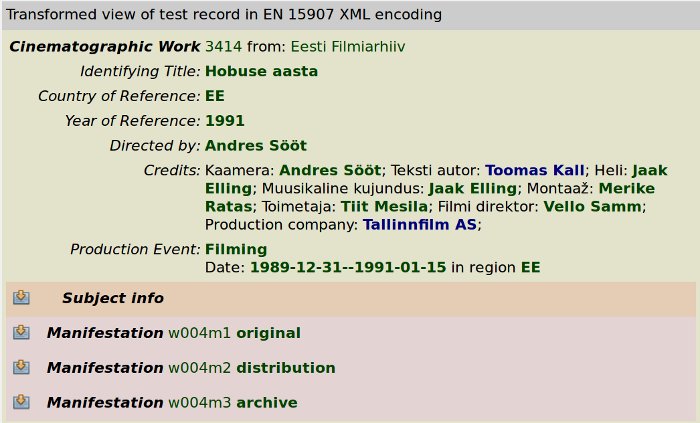Open the Toomas Kall credit link
This screenshot has width=700, height=423.
[535, 170]
